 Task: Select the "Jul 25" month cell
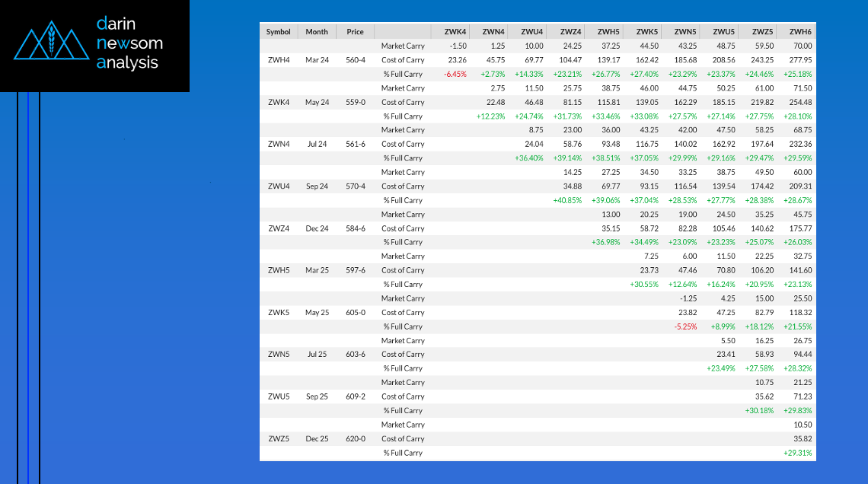point(317,355)
